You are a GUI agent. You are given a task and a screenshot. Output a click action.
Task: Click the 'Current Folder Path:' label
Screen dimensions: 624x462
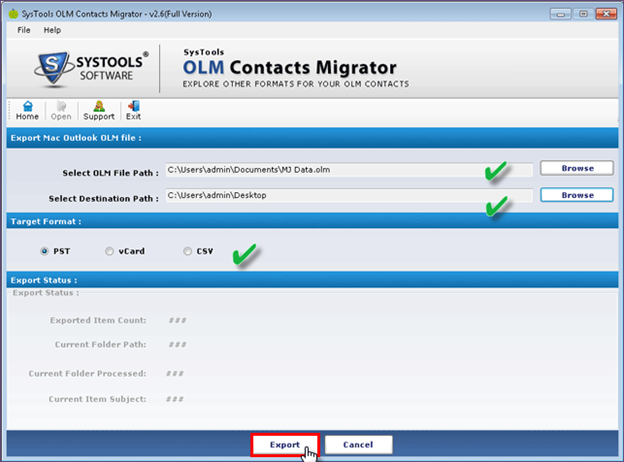pyautogui.click(x=100, y=345)
